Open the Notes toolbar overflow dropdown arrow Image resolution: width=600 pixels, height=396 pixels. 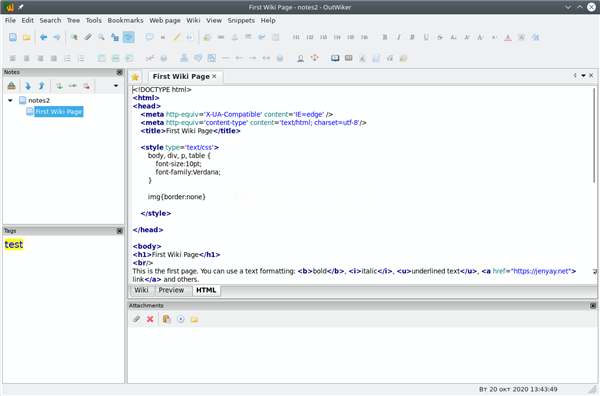116,86
